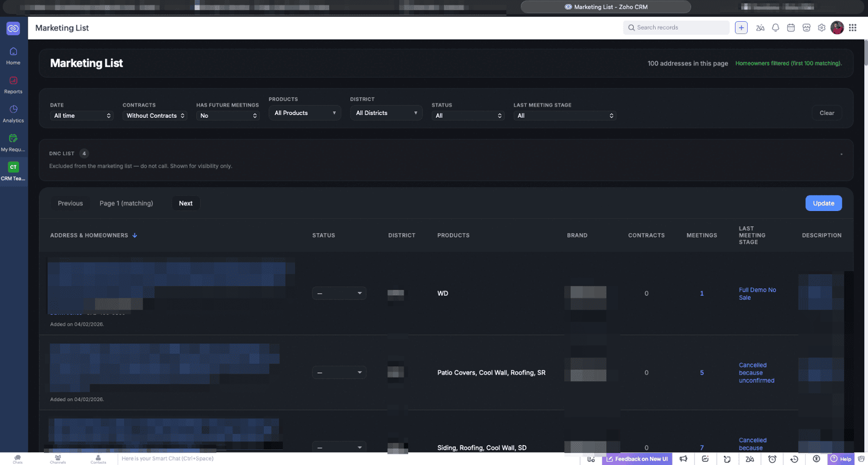This screenshot has height=465, width=868.
Task: Click the notifications bell icon
Action: point(775,28)
